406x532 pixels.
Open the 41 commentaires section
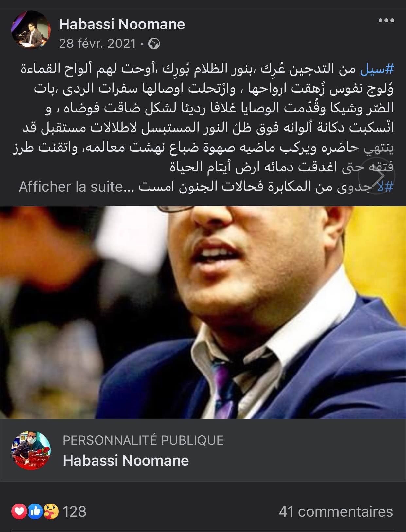[336, 511]
